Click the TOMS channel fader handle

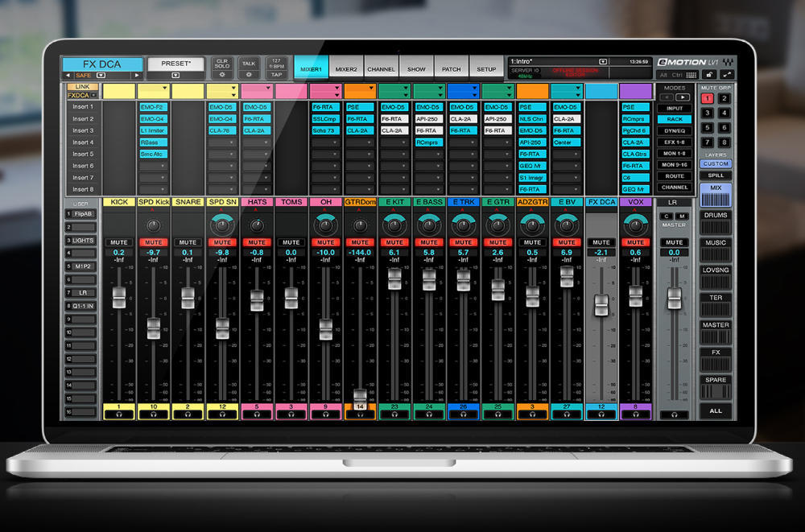pos(291,296)
